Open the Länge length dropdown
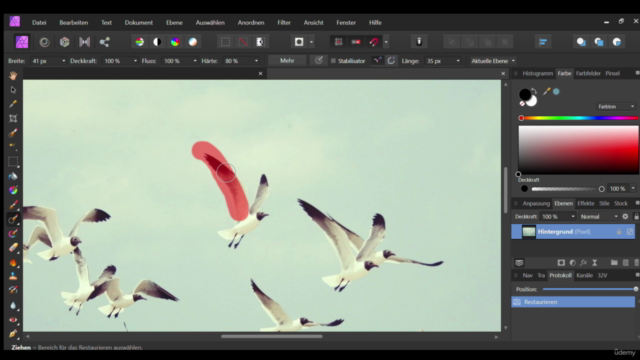The height and width of the screenshot is (360, 640). (458, 61)
